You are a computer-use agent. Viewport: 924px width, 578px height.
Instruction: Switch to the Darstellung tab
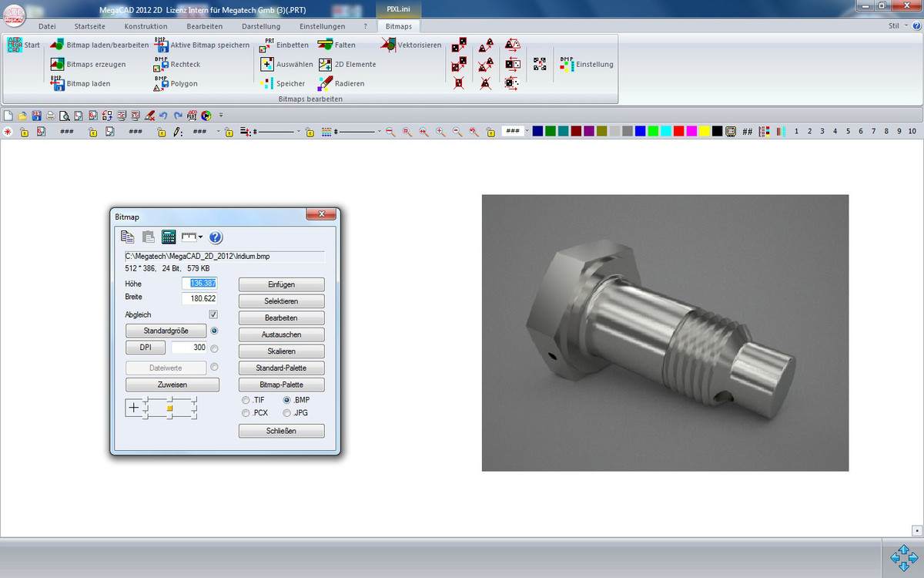point(261,26)
